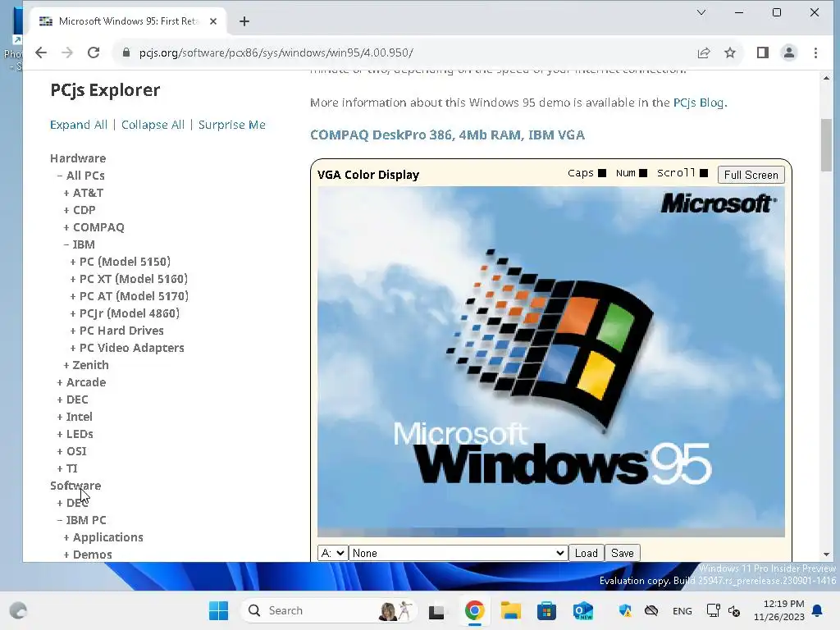Click inside the Windows 95 VGA display

(x=550, y=362)
